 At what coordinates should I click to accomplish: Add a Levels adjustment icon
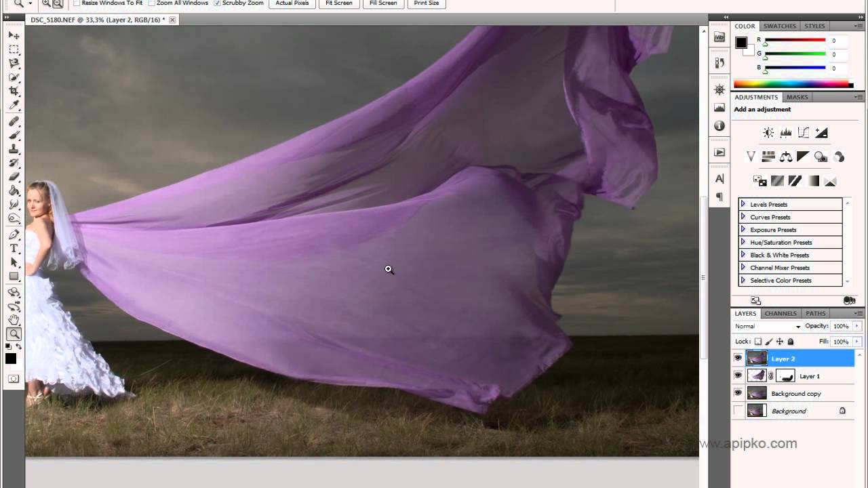[x=786, y=133]
